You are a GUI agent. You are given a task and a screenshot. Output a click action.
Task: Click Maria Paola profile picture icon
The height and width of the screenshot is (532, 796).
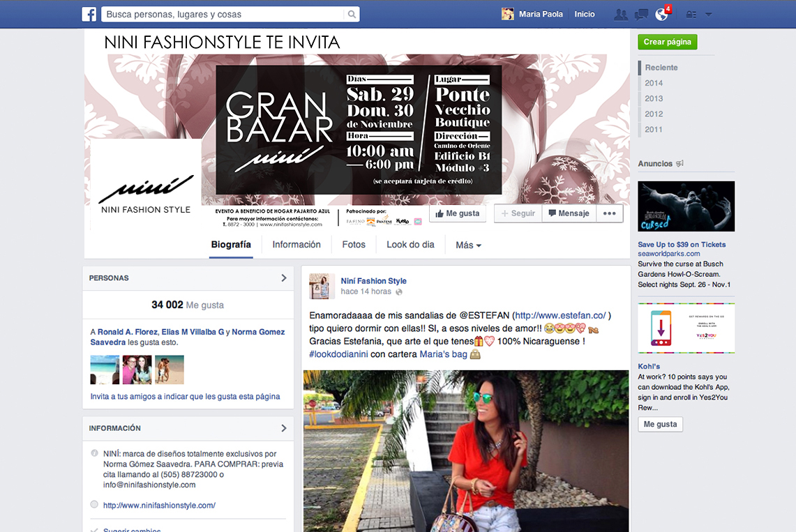coord(508,14)
